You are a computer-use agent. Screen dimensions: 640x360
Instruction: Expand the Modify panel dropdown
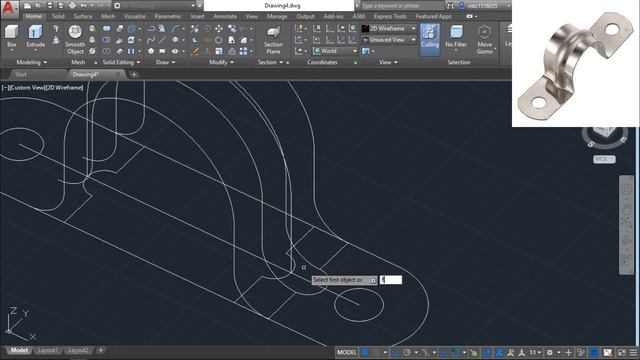(x=221, y=62)
